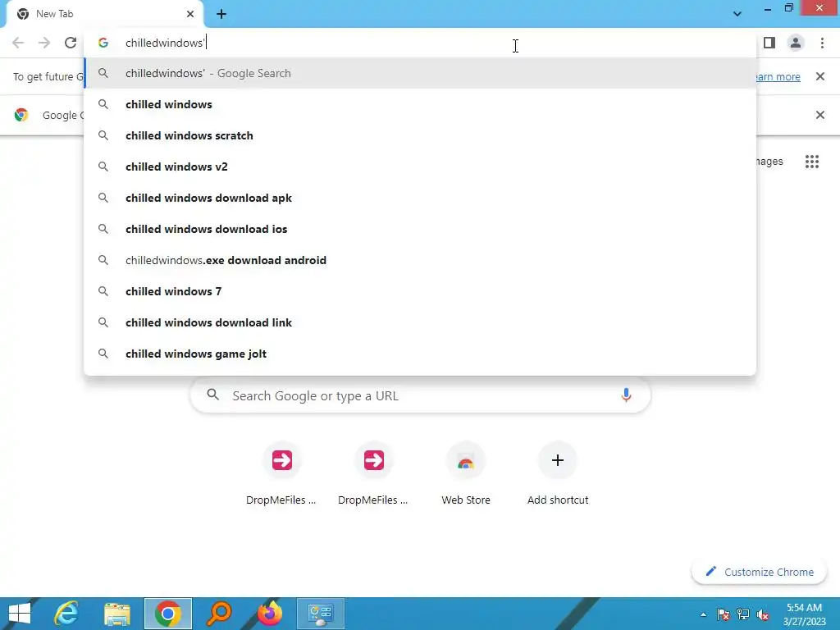840x630 pixels.
Task: Choose suggestion 'chilled windows download link'
Action: click(420, 322)
